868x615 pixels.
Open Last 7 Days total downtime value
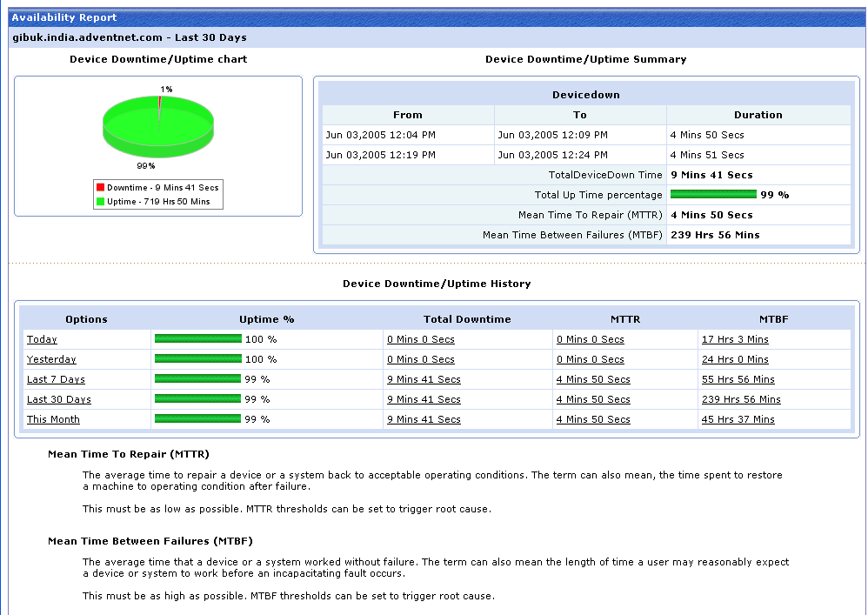click(x=424, y=379)
